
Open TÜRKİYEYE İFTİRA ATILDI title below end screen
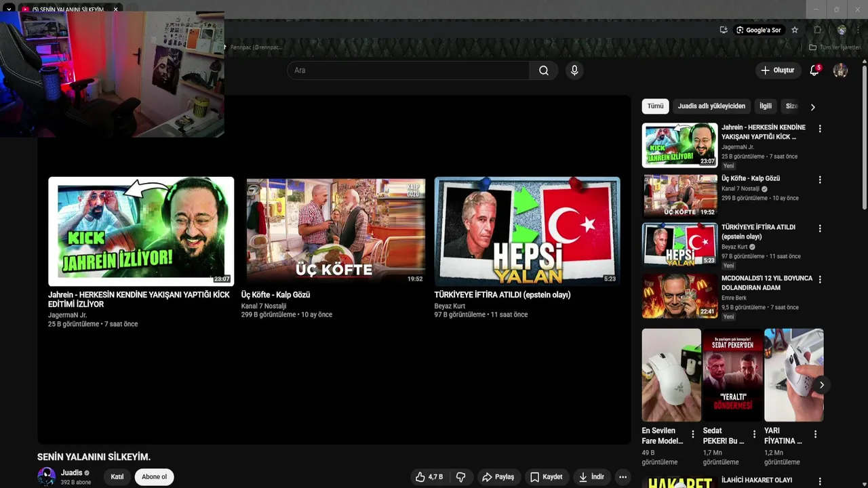pyautogui.click(x=502, y=295)
